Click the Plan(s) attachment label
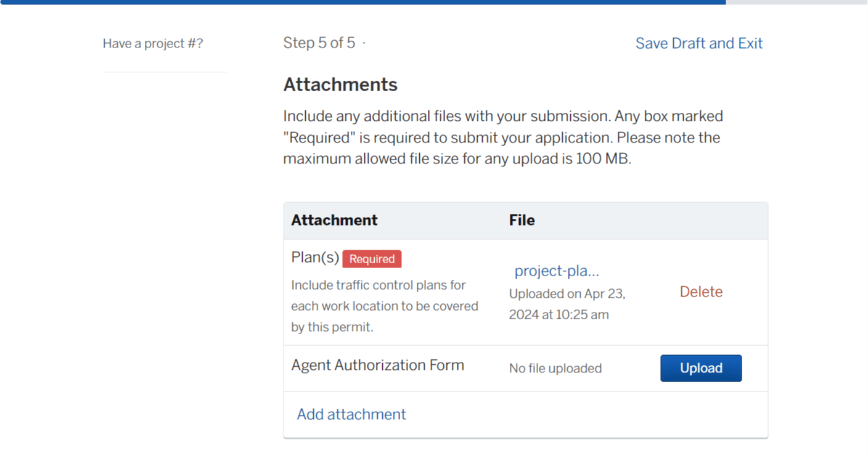 coord(314,257)
